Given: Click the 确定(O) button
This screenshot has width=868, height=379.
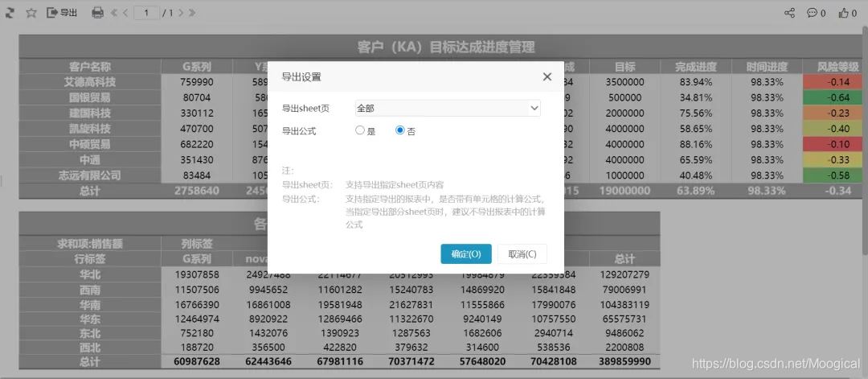Looking at the screenshot, I should pyautogui.click(x=466, y=253).
